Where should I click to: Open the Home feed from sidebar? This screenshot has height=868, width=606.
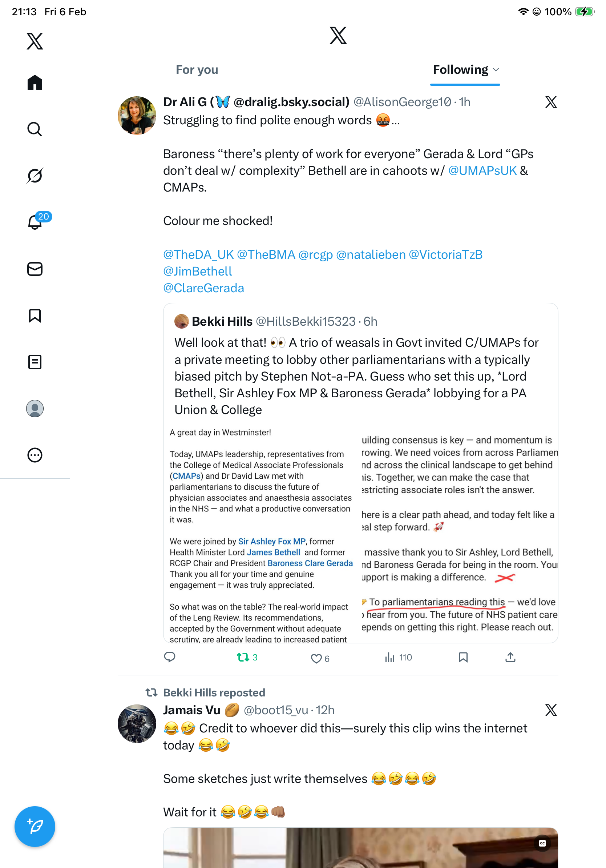tap(35, 83)
